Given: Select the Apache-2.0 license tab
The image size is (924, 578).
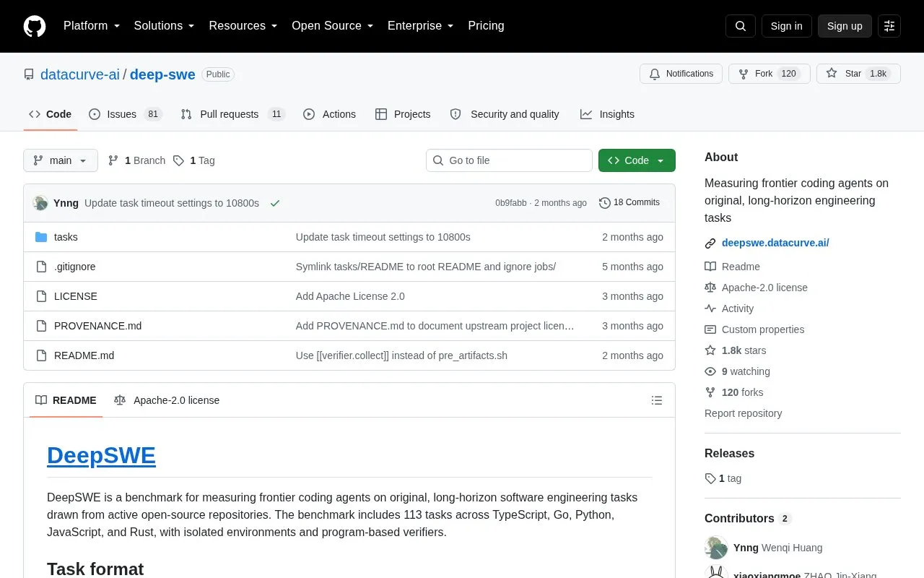Looking at the screenshot, I should click(167, 400).
